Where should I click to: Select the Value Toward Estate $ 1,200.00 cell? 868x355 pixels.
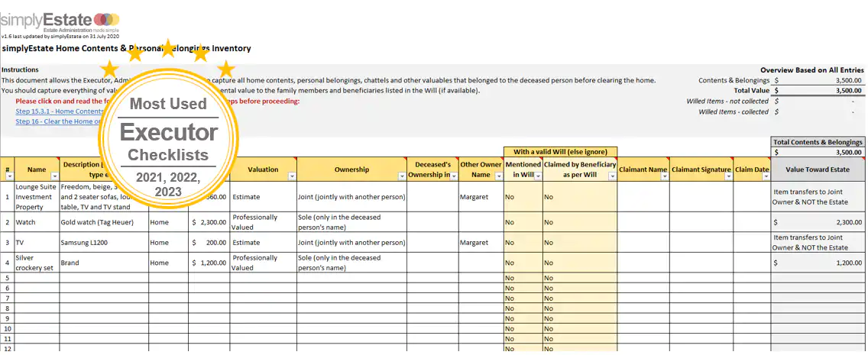click(x=818, y=263)
